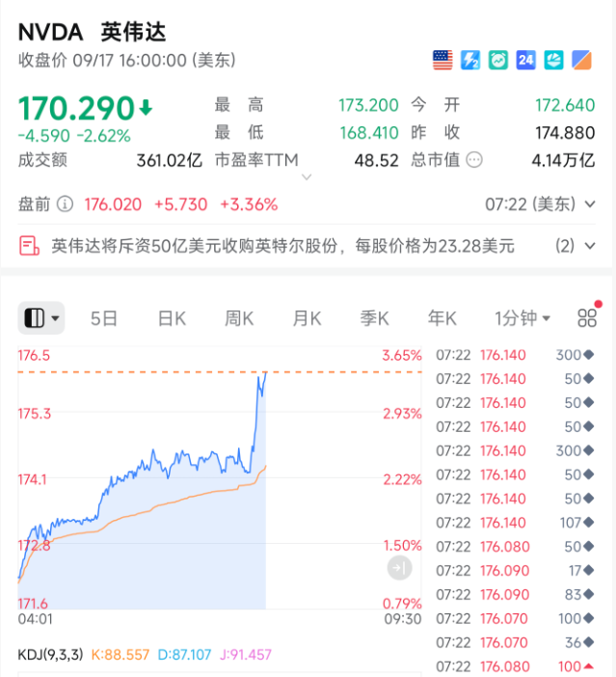
Task: Open the 1分钟 interval dropdown
Action: (522, 318)
